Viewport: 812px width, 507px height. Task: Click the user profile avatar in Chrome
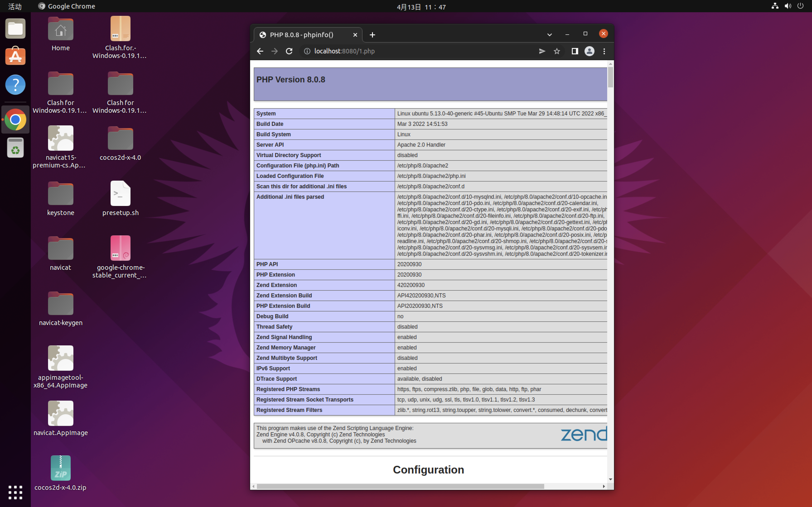(589, 51)
